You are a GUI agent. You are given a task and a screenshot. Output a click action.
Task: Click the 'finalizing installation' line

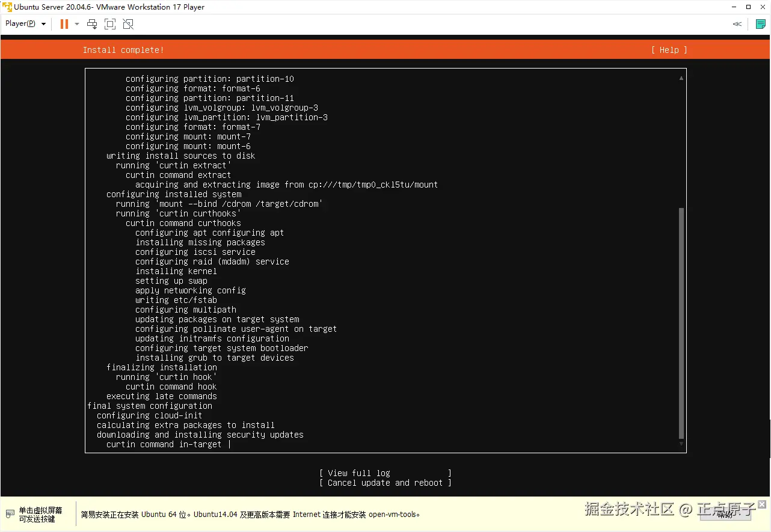click(x=162, y=367)
